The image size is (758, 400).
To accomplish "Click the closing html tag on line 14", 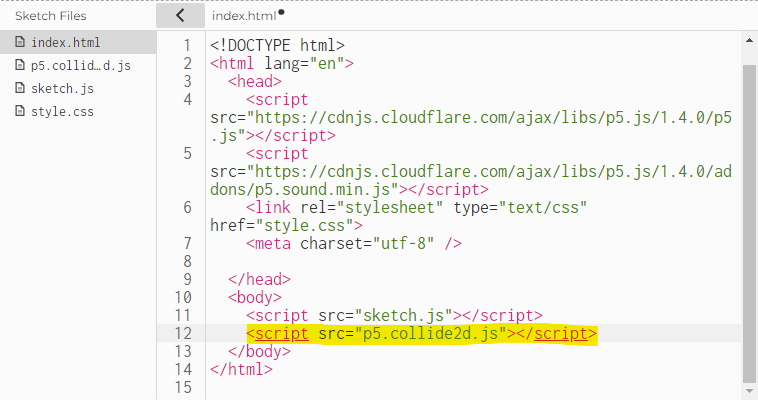I will (241, 370).
